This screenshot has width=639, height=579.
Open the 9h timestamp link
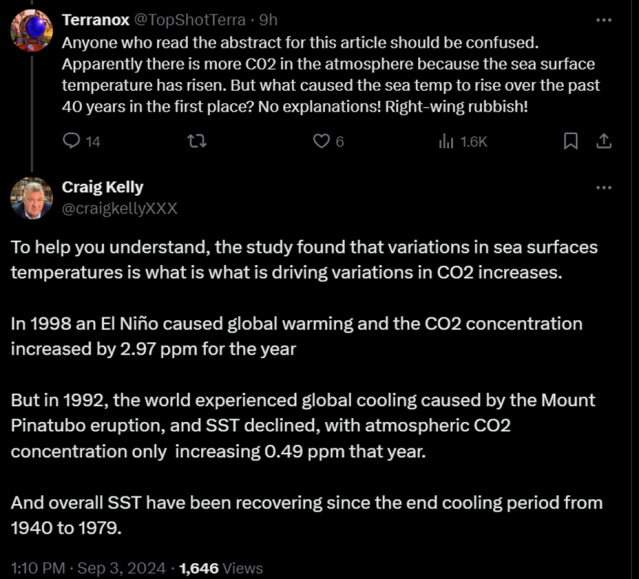click(269, 20)
